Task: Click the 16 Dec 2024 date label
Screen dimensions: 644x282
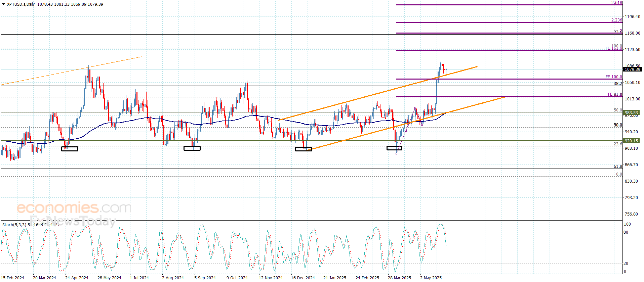Action: coord(303,278)
